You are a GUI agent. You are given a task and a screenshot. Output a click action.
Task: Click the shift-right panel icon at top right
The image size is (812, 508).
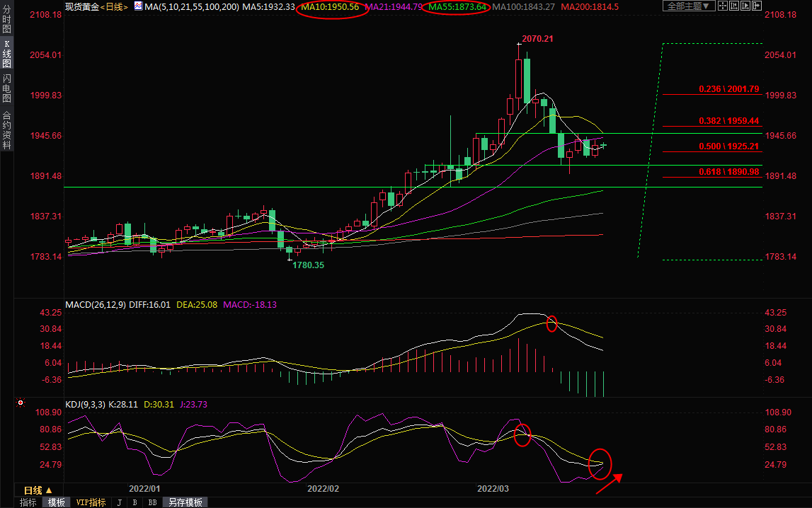click(x=757, y=6)
